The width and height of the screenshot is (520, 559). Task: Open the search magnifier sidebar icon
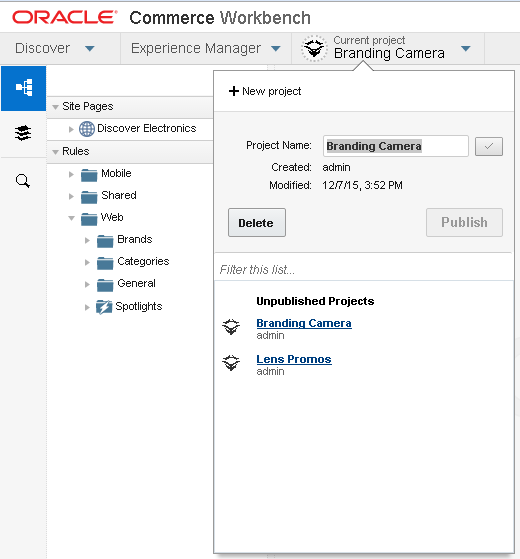[23, 181]
